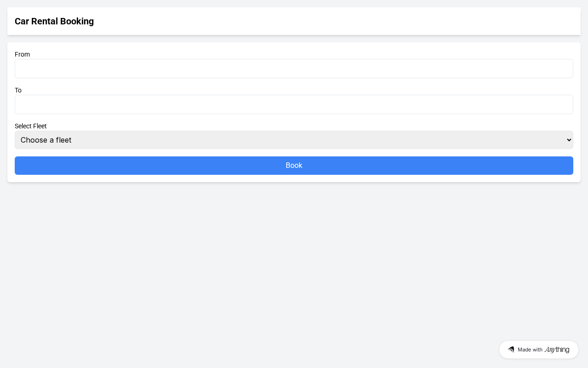The width and height of the screenshot is (588, 368).
Task: Click the 'Book' text on submit button
Action: pyautogui.click(x=294, y=166)
